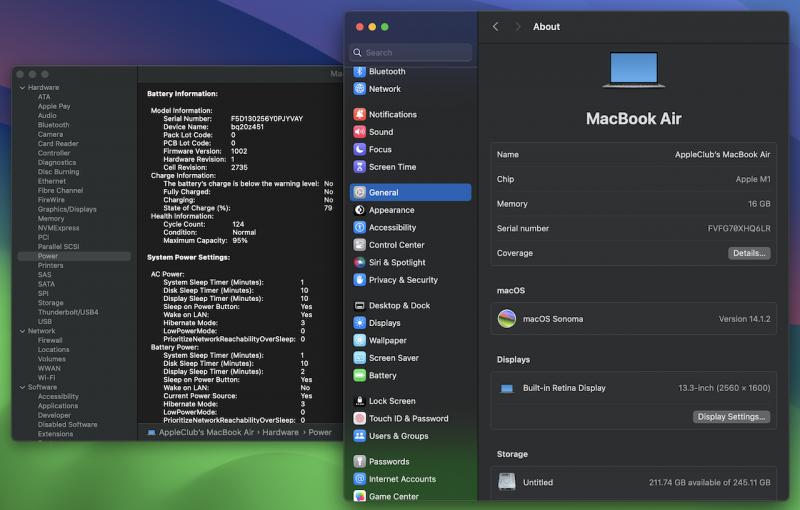
Task: Collapse the Network tree section
Action: (22, 331)
